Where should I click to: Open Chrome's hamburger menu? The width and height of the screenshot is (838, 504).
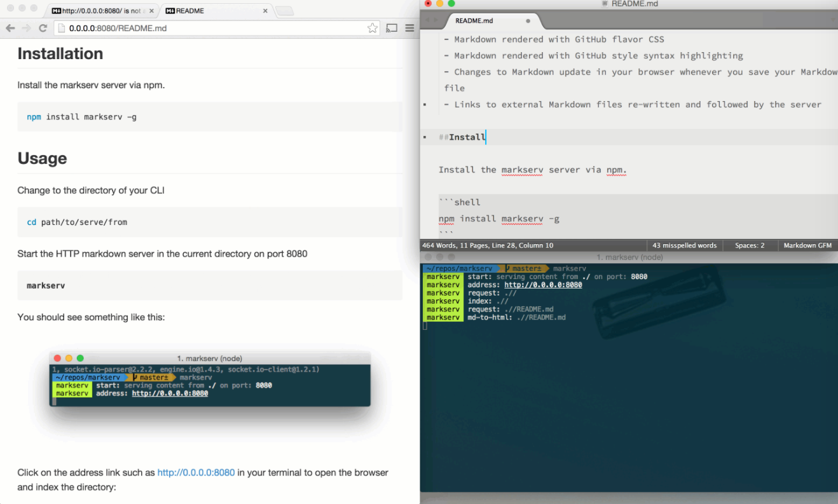point(409,28)
